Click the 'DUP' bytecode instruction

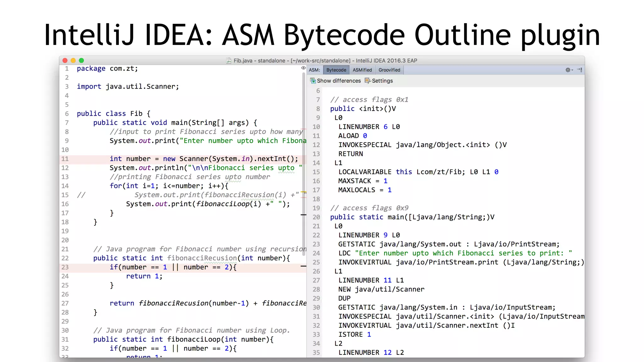pos(344,299)
